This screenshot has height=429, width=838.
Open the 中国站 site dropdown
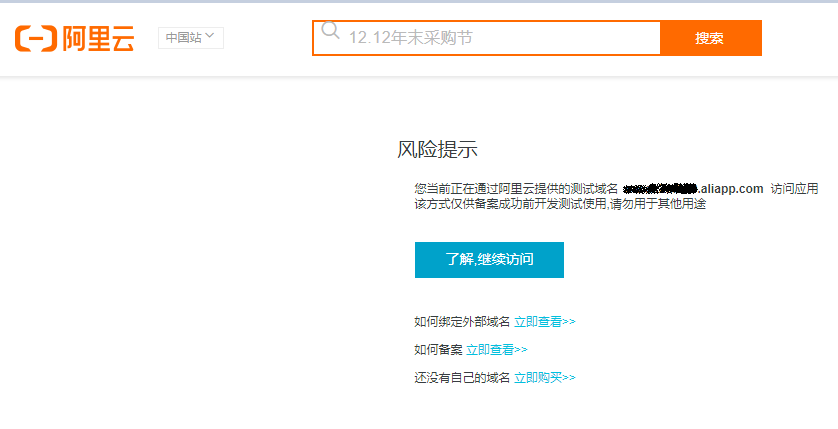click(x=191, y=38)
